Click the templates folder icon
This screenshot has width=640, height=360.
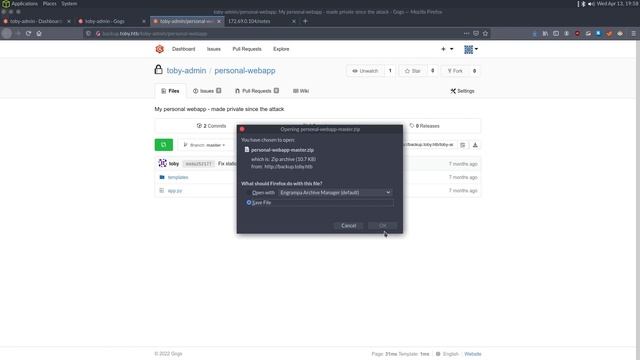162,177
